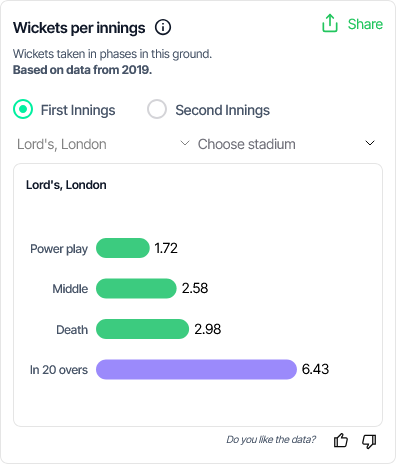
Task: Click the Second Innings label
Action: pos(223,110)
